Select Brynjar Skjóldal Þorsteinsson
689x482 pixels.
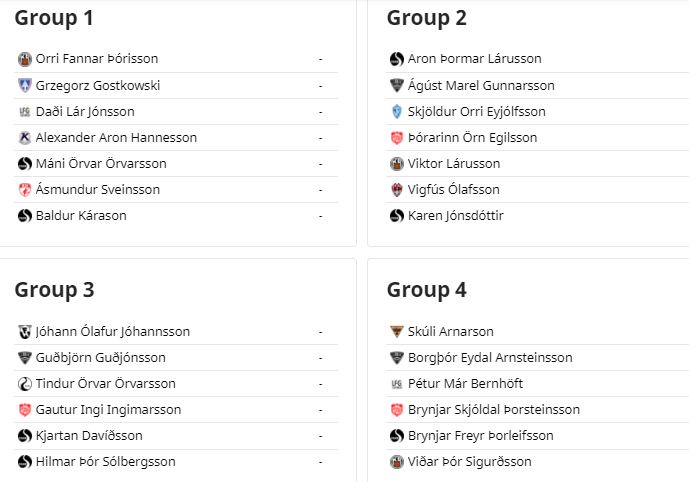[494, 410]
